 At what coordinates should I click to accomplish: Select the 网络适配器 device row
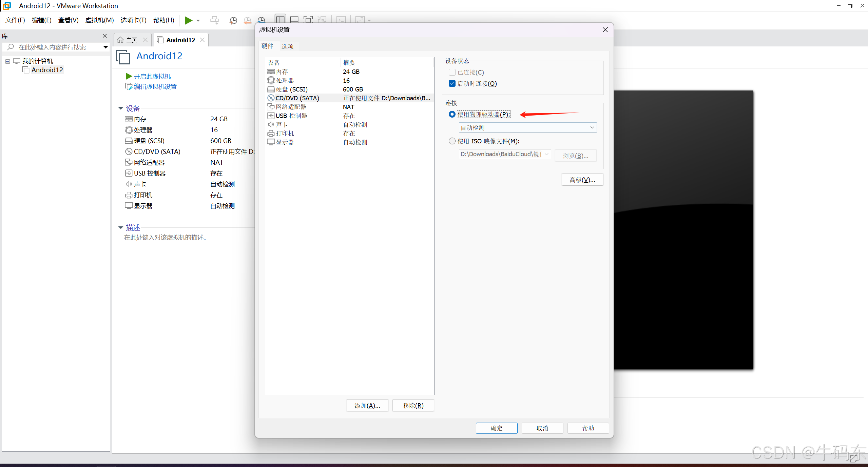[291, 107]
